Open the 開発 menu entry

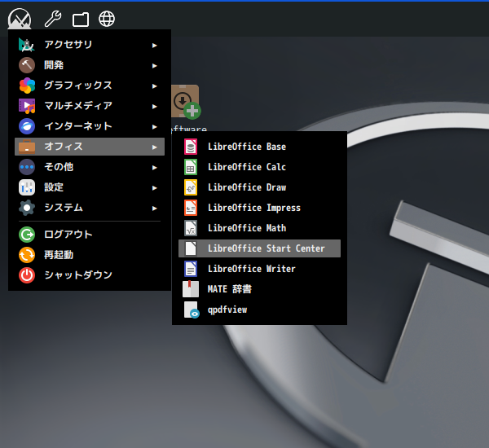pos(90,65)
